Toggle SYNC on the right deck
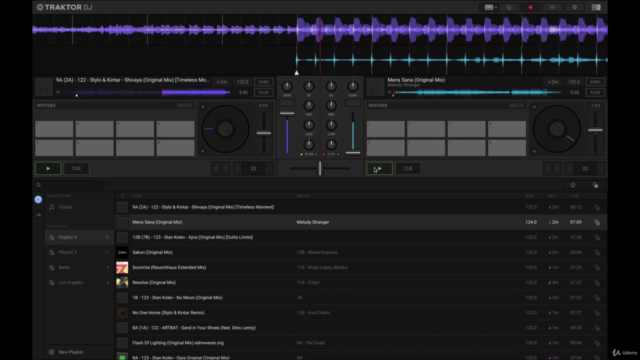Viewport: 640px width, 360px height. point(595,82)
